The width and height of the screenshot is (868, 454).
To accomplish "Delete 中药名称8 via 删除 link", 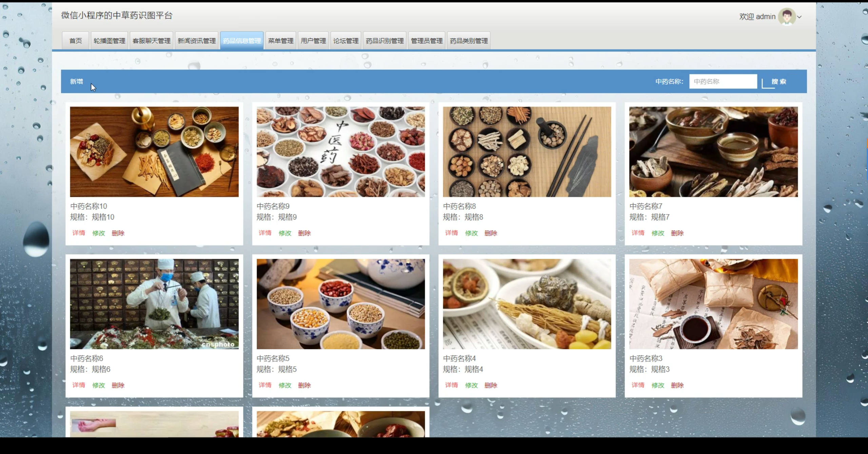I will (x=491, y=233).
